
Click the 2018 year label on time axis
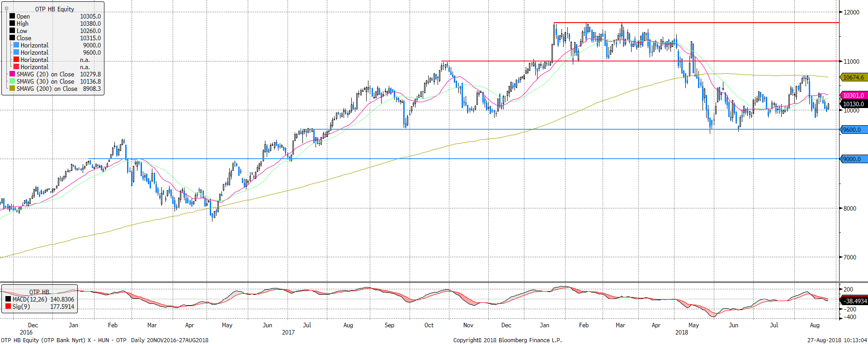point(682,332)
